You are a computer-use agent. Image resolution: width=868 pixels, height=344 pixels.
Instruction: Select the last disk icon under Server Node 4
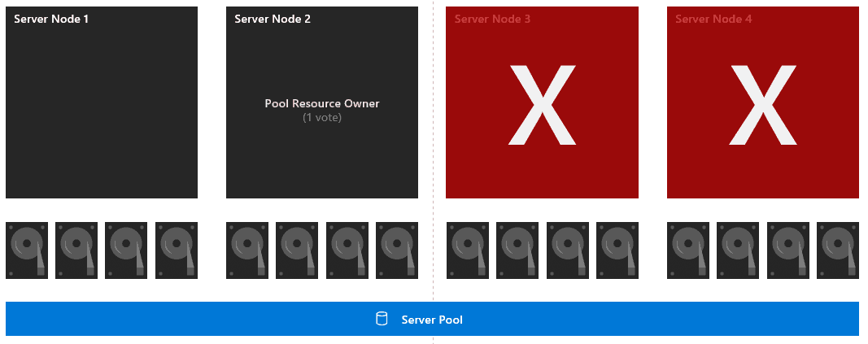(x=838, y=250)
